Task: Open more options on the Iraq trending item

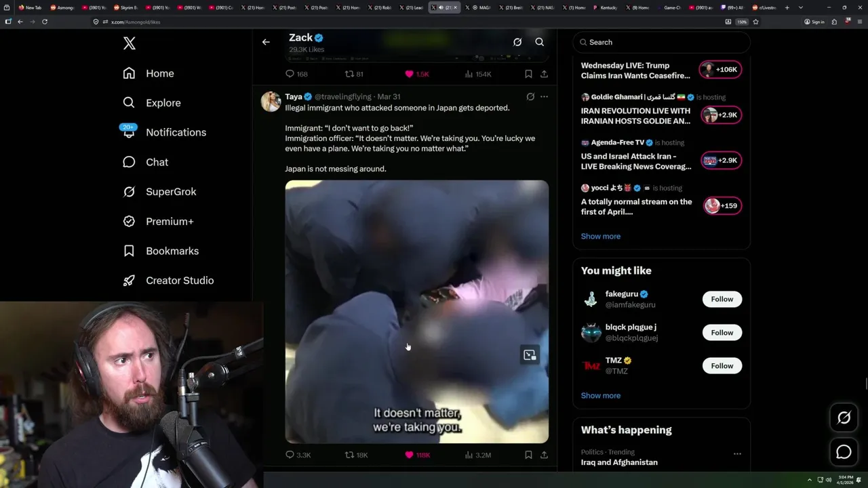Action: click(x=737, y=453)
